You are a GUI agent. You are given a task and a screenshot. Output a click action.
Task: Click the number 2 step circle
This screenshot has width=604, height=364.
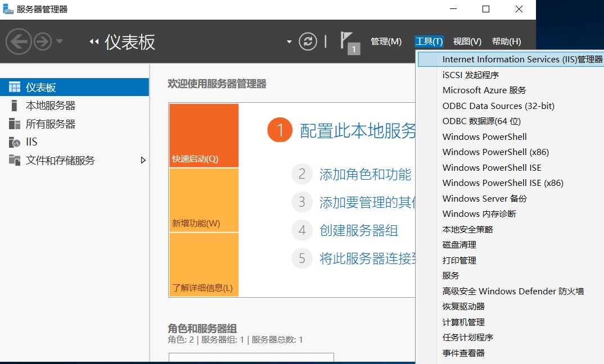pyautogui.click(x=302, y=174)
